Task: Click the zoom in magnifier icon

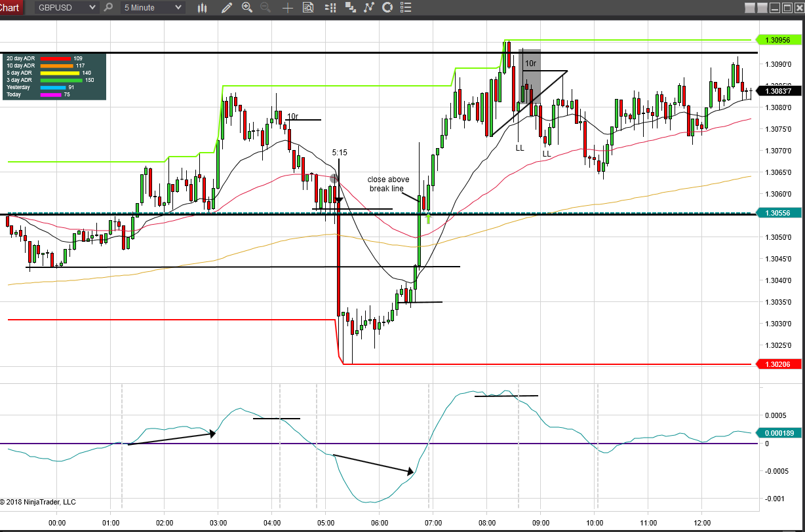Action: tap(247, 8)
